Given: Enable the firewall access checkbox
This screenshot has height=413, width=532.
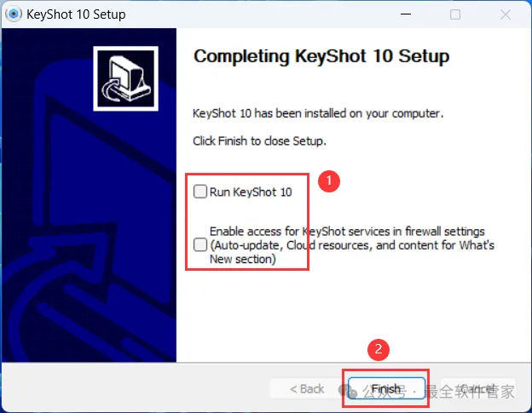Looking at the screenshot, I should [200, 244].
